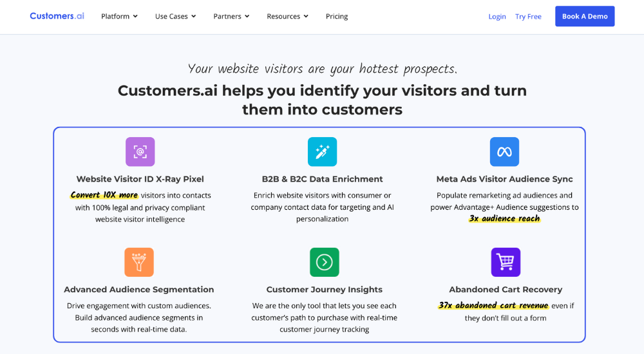The width and height of the screenshot is (644, 354).
Task: Click the purple Abandoned Cart shopping cart icon
Action: pyautogui.click(x=506, y=262)
